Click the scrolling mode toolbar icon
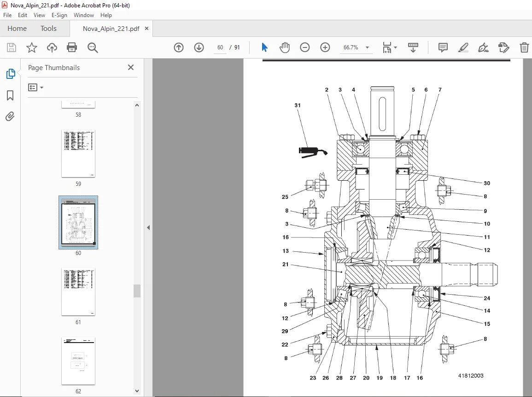The image size is (532, 397). (x=413, y=47)
